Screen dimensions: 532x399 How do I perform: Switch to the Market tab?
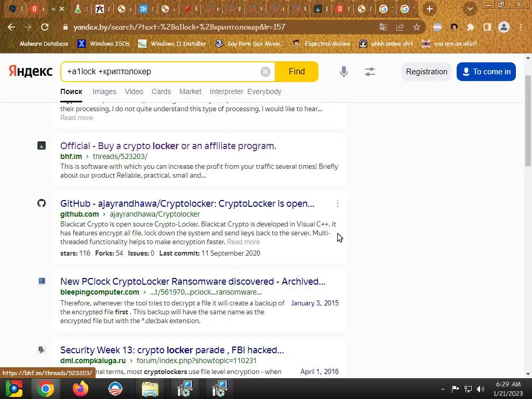tap(190, 91)
